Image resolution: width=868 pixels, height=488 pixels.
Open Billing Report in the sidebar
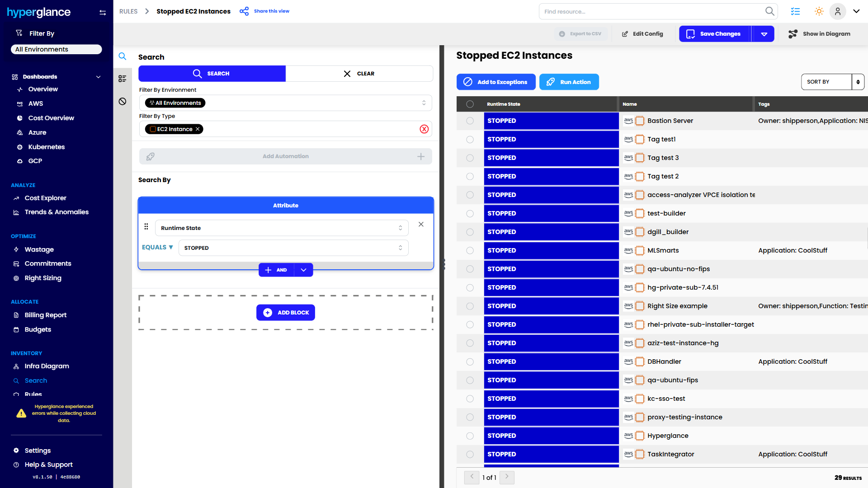45,315
